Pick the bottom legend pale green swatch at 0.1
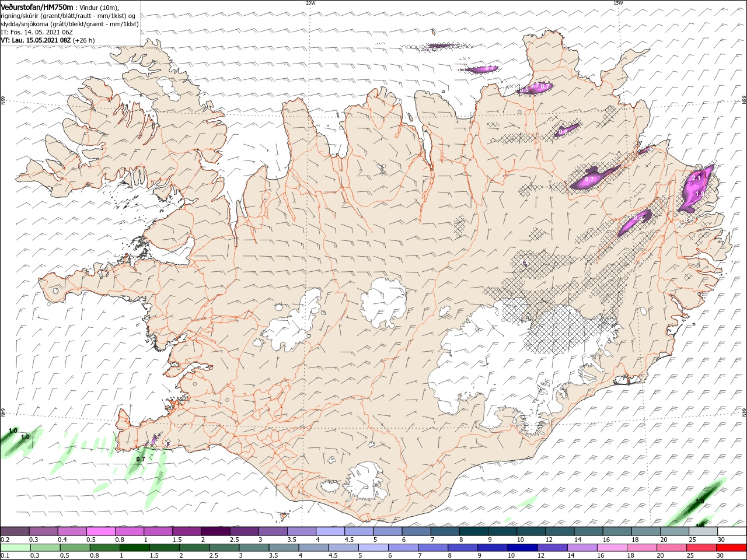 click(15, 548)
